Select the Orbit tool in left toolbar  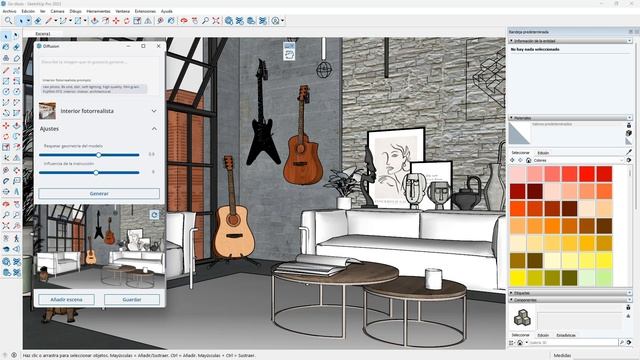(6, 203)
